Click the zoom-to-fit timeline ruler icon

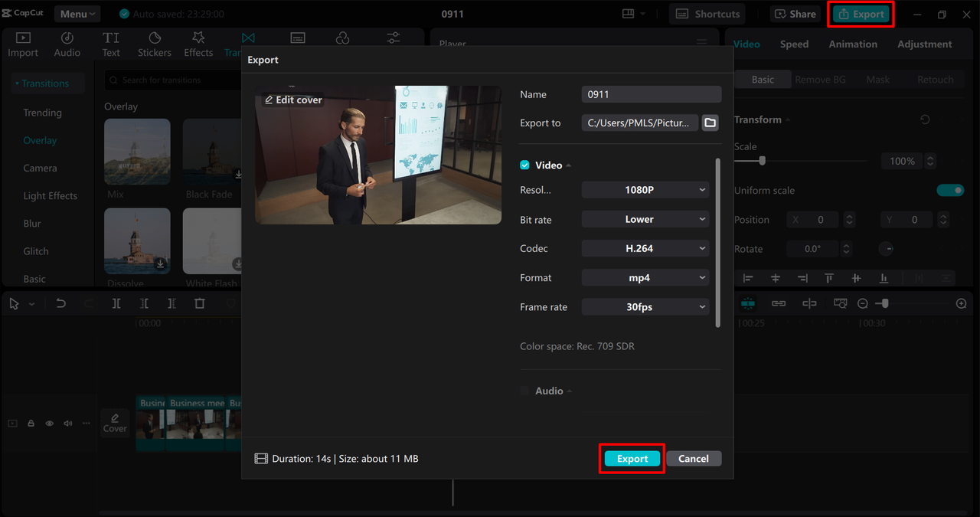[840, 304]
